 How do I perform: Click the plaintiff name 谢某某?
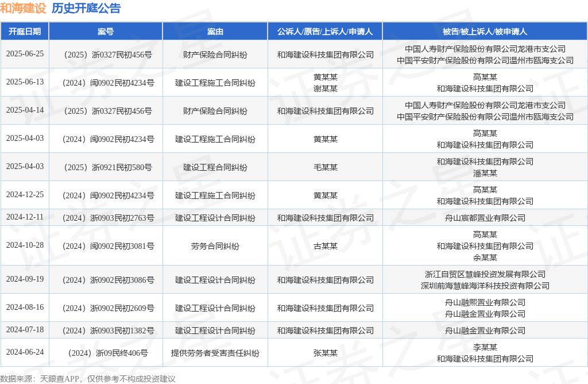pyautogui.click(x=326, y=89)
